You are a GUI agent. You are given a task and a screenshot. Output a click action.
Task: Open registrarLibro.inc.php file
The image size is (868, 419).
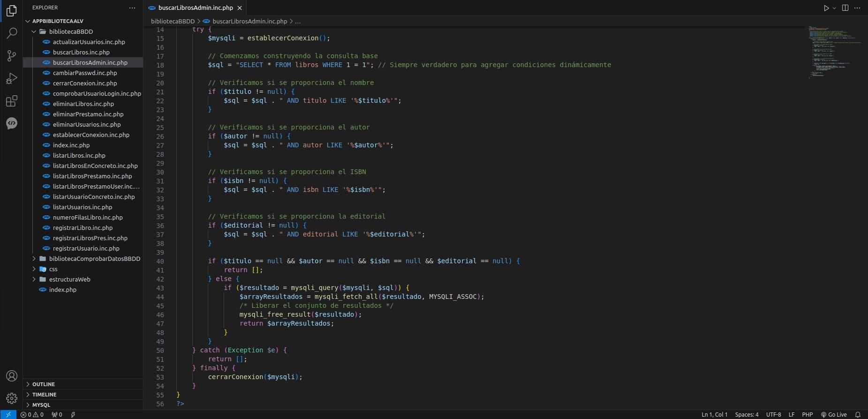click(83, 228)
